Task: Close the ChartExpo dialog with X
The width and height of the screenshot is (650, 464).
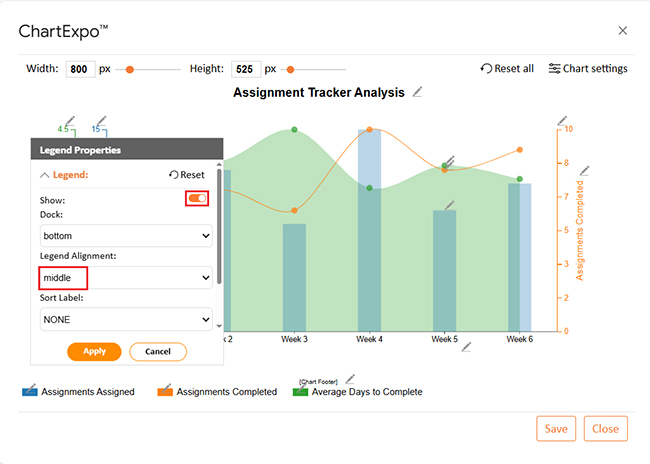Action: coord(623,31)
